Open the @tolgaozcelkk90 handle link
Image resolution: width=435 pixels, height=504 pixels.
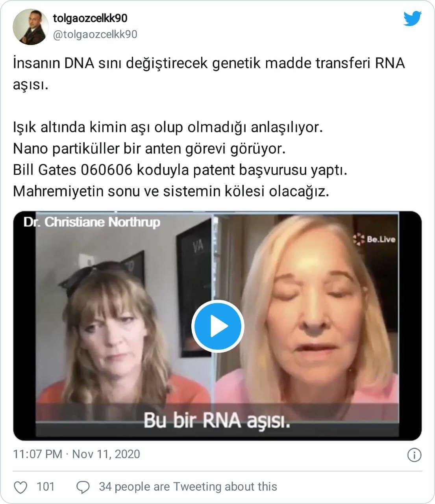[x=95, y=35]
